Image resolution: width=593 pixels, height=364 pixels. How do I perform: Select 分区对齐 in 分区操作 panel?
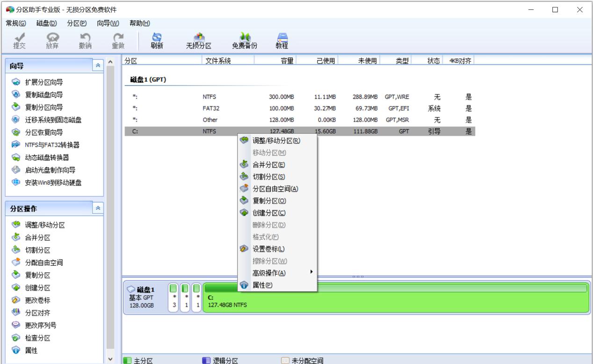click(31, 313)
